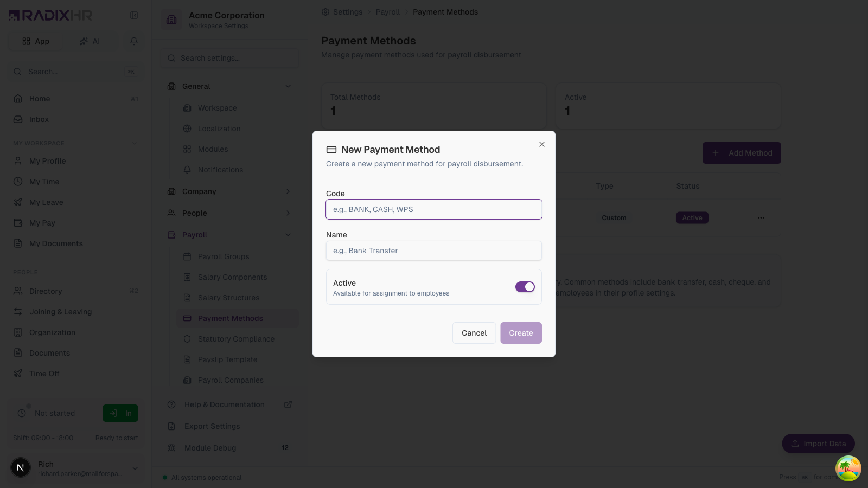Click the My Leave plane icon
The height and width of the screenshot is (488, 868).
[x=18, y=202]
